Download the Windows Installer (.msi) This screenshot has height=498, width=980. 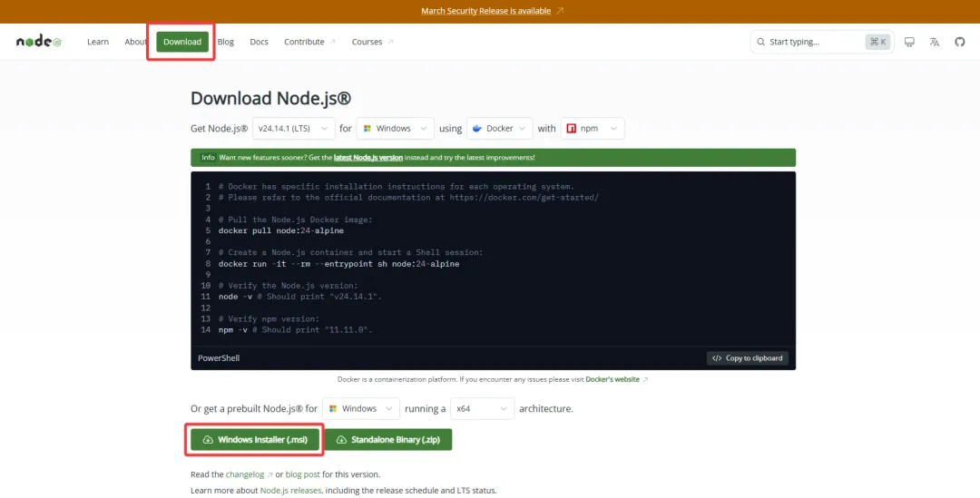pos(255,439)
